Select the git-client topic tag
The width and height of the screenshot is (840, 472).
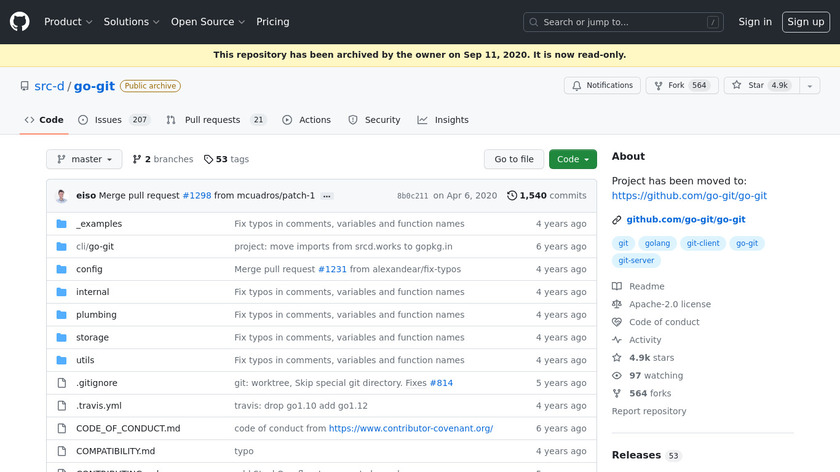(703, 243)
